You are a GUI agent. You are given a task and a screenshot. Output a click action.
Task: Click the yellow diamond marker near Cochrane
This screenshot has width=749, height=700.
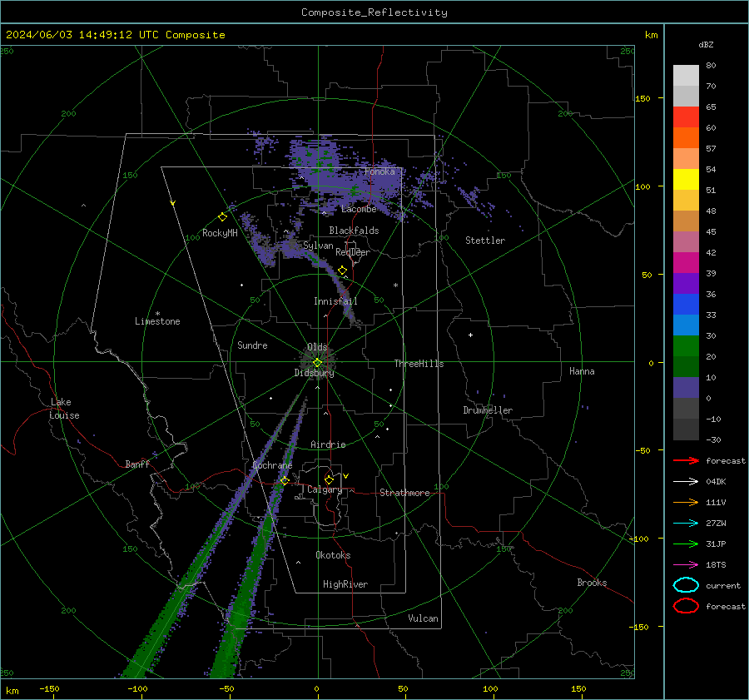(285, 480)
